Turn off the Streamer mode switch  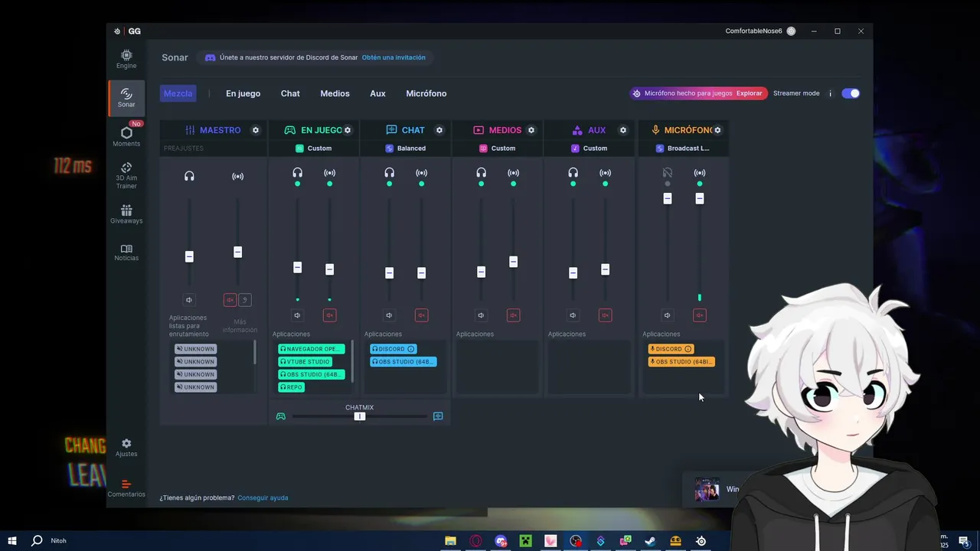(x=851, y=93)
